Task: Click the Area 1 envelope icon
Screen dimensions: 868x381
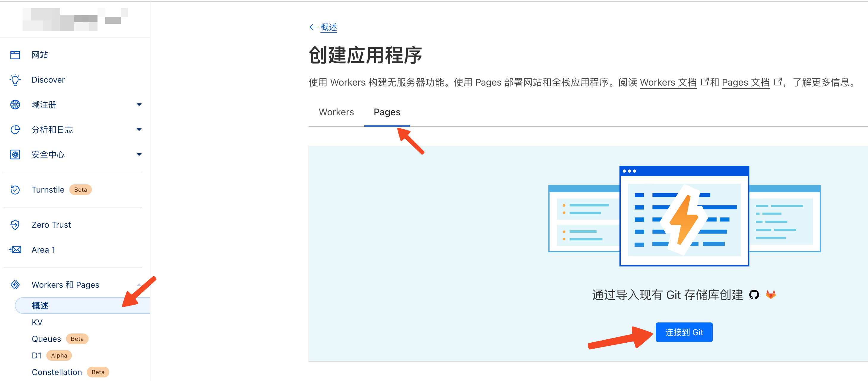Action: click(15, 250)
